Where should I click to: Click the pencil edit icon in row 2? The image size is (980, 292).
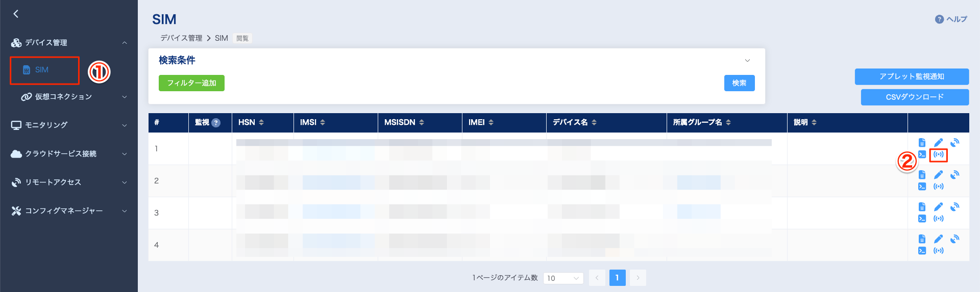pos(938,175)
